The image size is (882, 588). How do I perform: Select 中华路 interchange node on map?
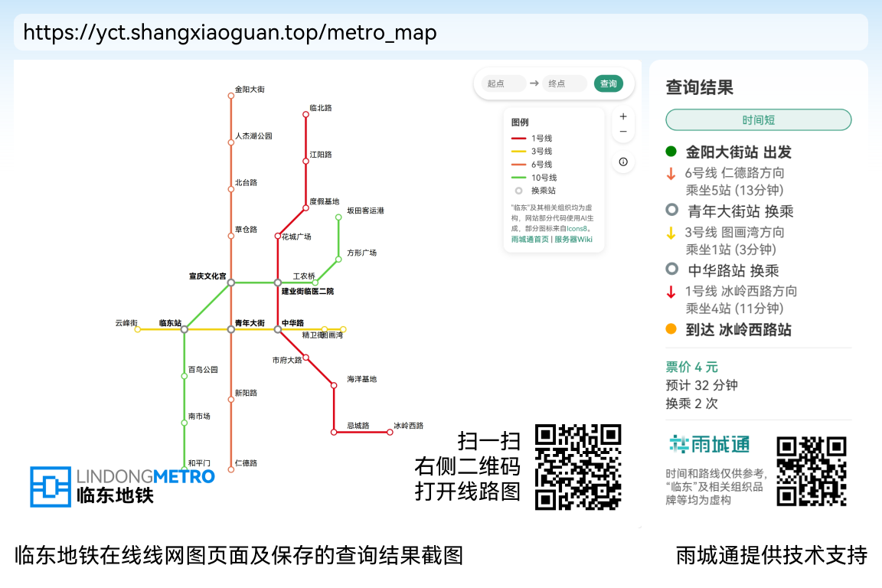click(277, 329)
